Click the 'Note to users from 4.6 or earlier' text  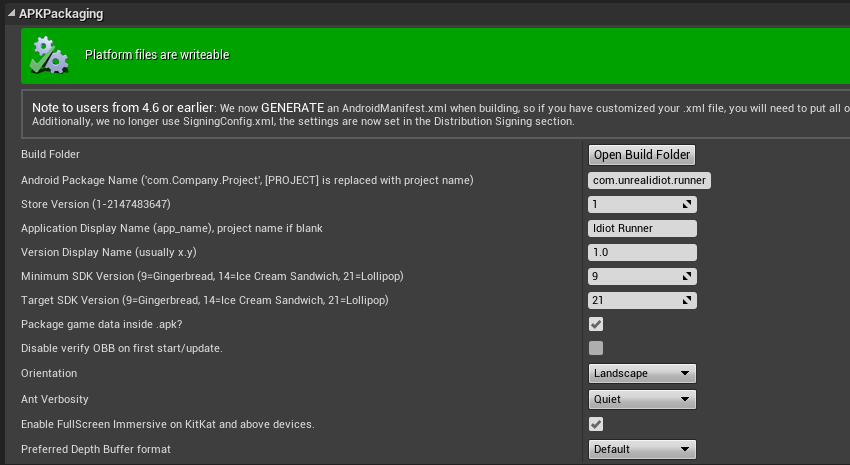pyautogui.click(x=123, y=108)
